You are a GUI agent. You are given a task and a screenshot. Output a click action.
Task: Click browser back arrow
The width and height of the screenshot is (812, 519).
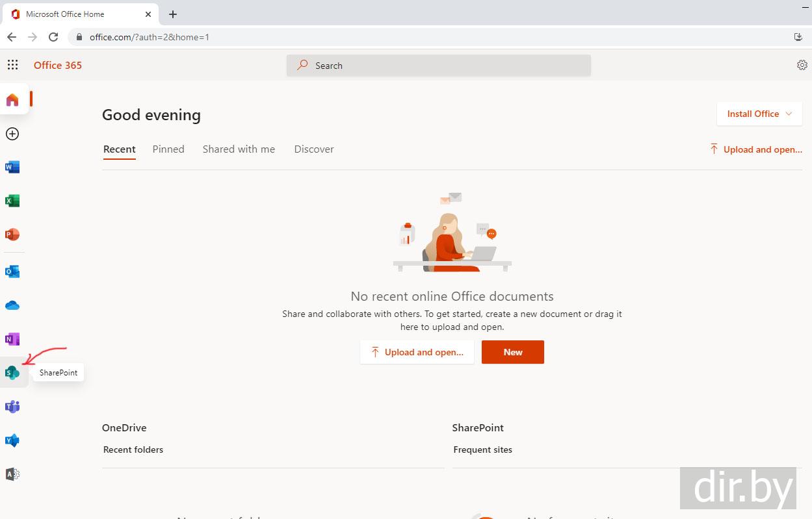(x=12, y=37)
